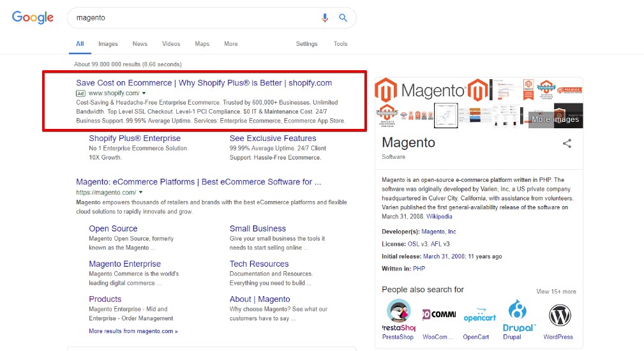Open the WooCommerce logo icon
The height and width of the screenshot is (351, 644).
point(438,315)
